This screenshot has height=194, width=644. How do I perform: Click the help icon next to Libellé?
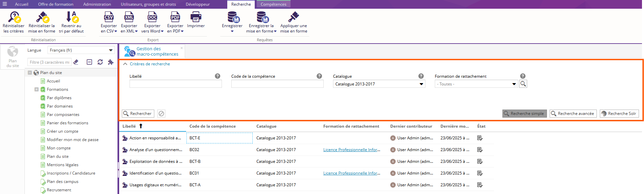point(218,76)
